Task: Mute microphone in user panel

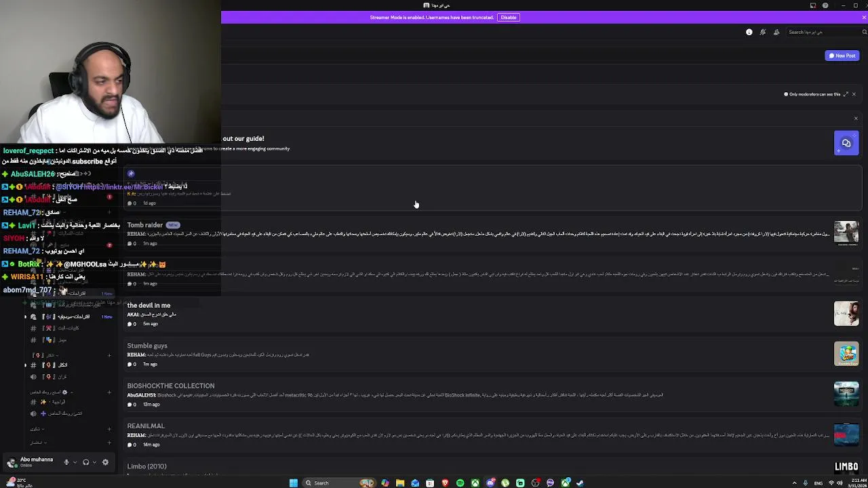Action: pos(66,462)
